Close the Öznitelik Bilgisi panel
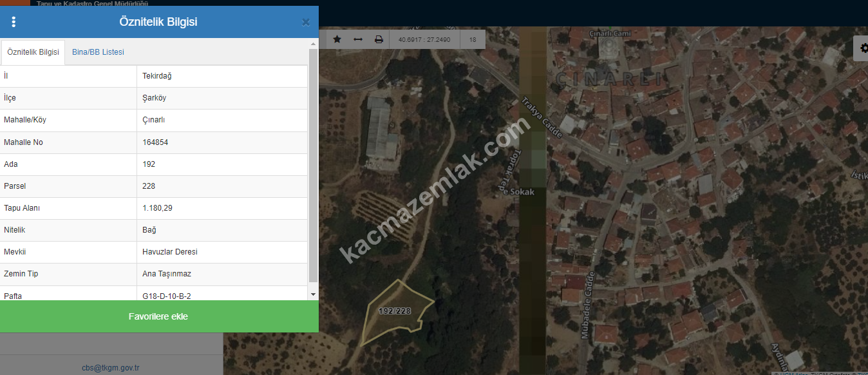Screen dimensions: 868x375 [306, 22]
